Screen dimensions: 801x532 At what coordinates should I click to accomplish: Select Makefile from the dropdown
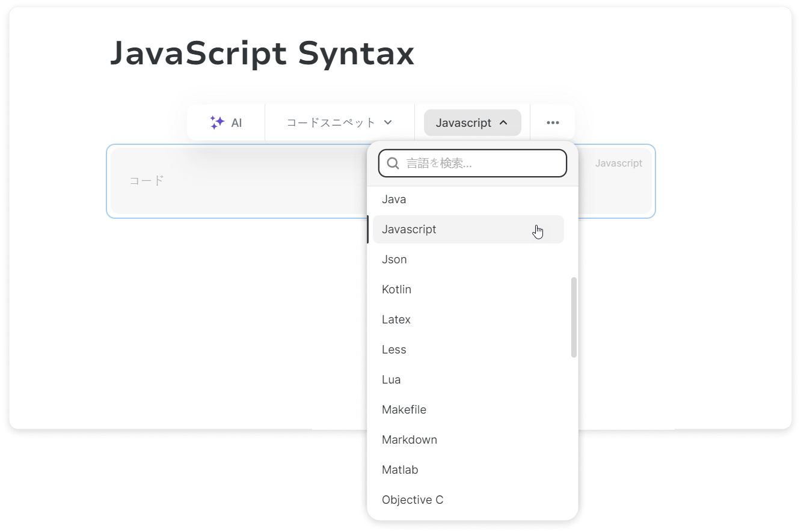(x=468, y=410)
